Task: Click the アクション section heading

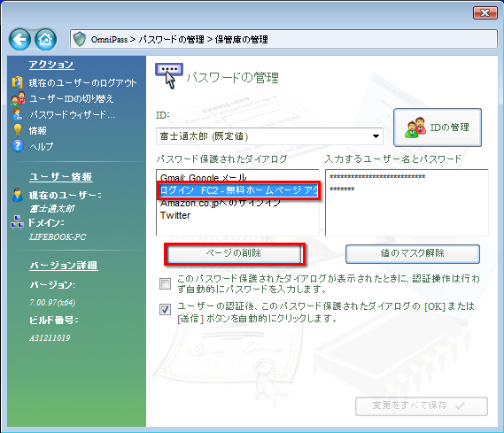Action: click(51, 65)
